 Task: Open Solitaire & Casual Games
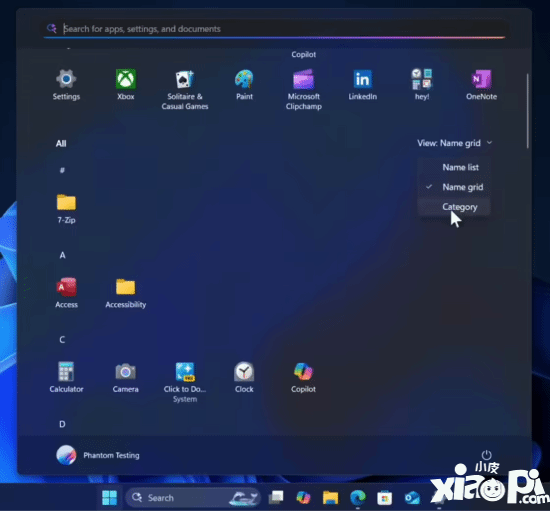[x=185, y=89]
